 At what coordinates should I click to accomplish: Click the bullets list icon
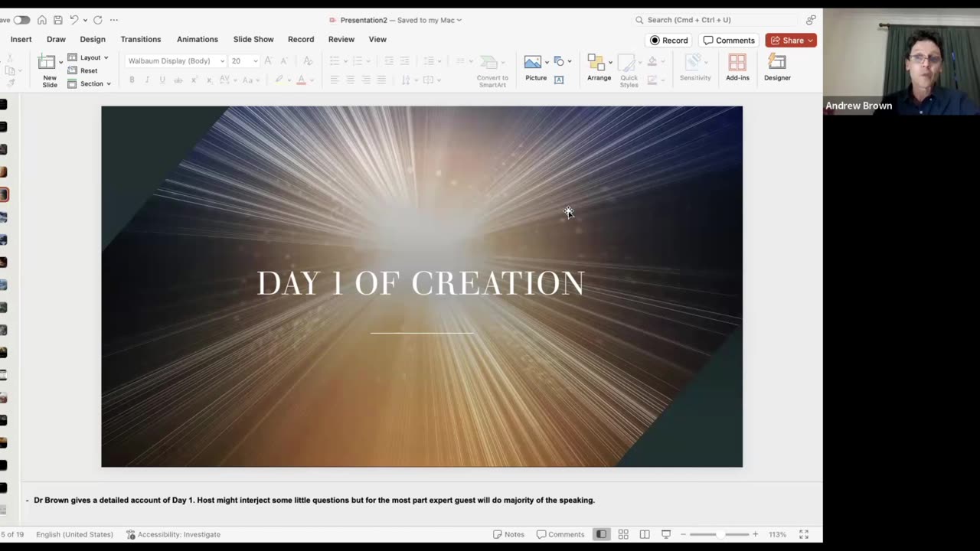pos(335,60)
